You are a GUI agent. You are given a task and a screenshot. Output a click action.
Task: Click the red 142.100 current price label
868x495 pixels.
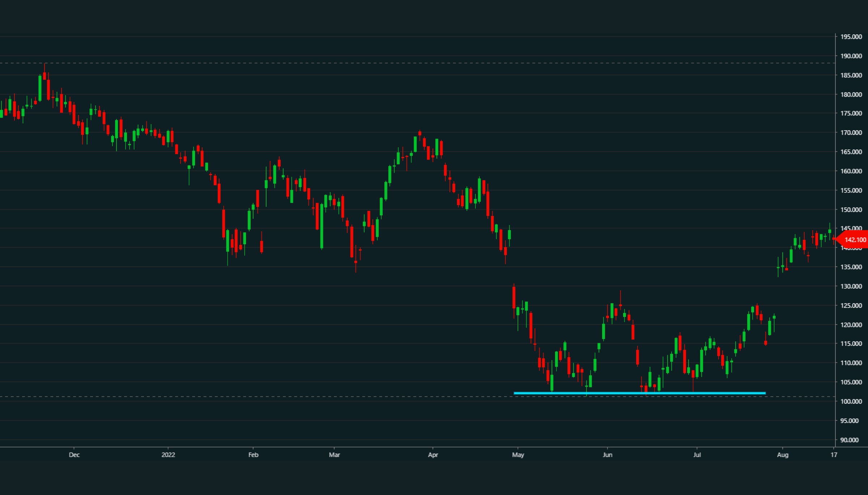click(x=853, y=240)
